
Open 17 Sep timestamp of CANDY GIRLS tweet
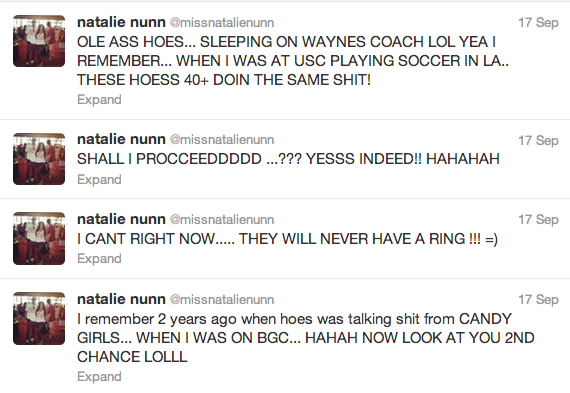(x=538, y=300)
